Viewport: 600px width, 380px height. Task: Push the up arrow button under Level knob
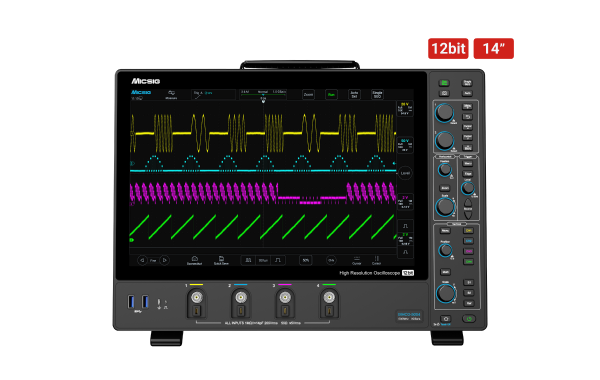468,203
